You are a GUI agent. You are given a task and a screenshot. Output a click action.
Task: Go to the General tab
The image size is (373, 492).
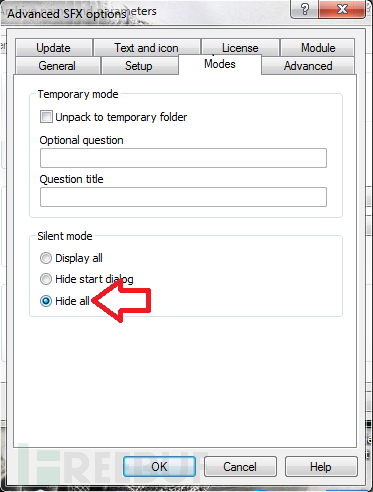[57, 65]
